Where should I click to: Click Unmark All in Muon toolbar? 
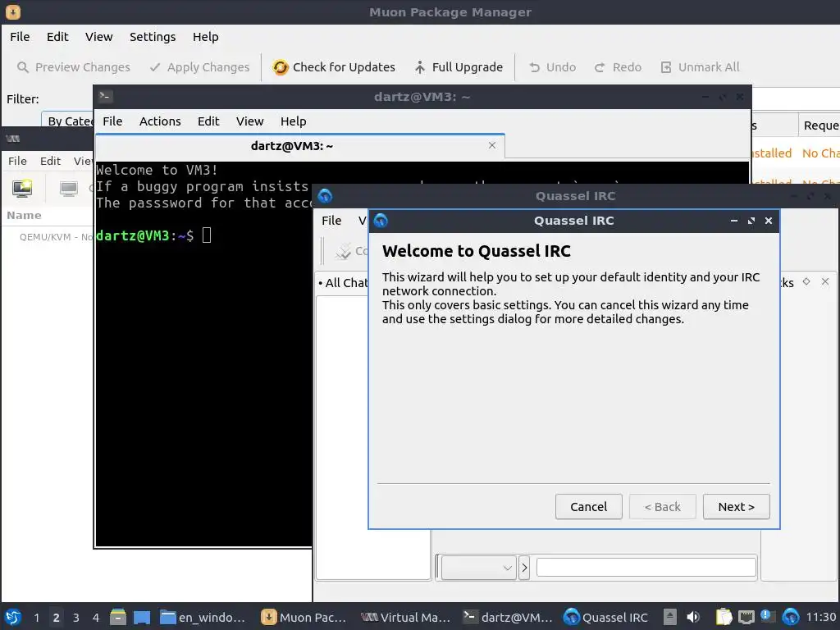(701, 67)
